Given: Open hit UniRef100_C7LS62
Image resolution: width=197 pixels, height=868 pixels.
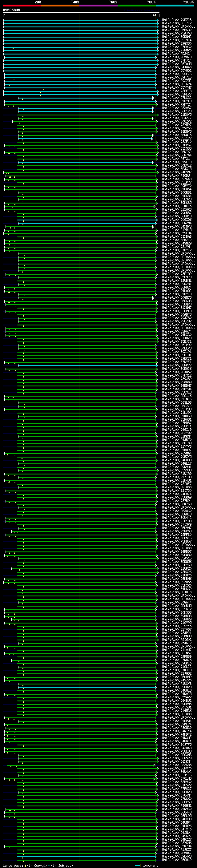Looking at the screenshot, I should [x=176, y=98].
